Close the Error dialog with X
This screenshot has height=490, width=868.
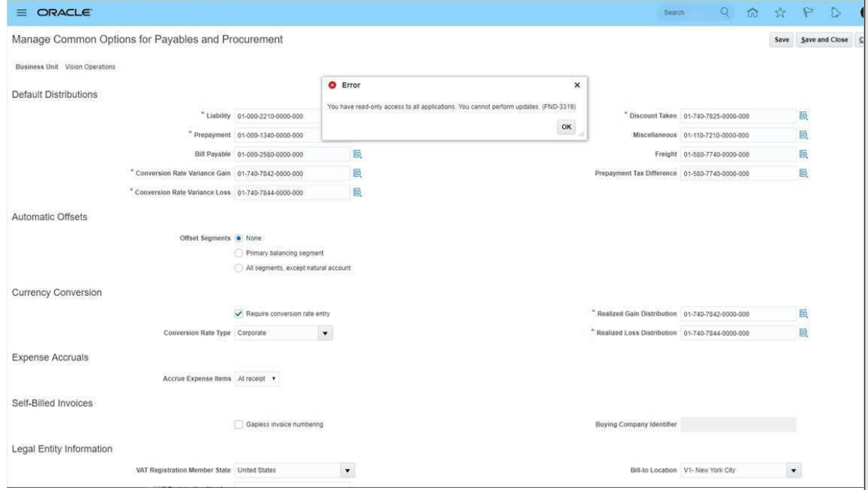[x=577, y=84]
